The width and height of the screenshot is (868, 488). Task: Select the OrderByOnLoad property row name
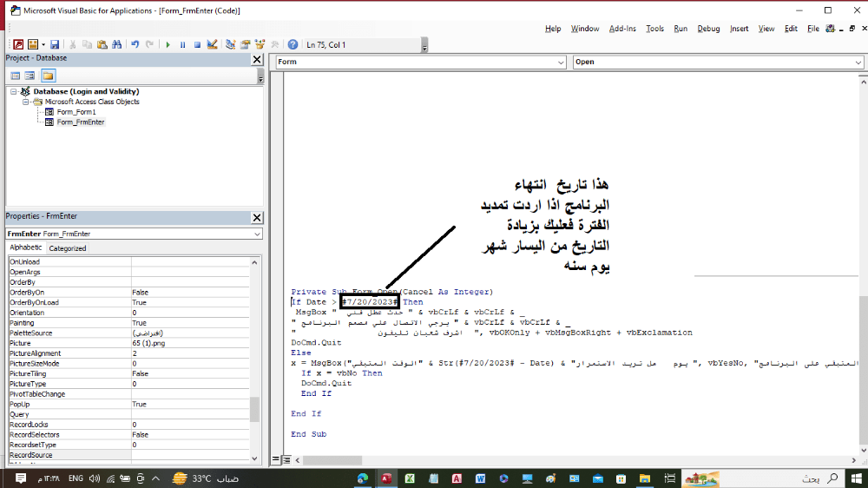(x=35, y=302)
